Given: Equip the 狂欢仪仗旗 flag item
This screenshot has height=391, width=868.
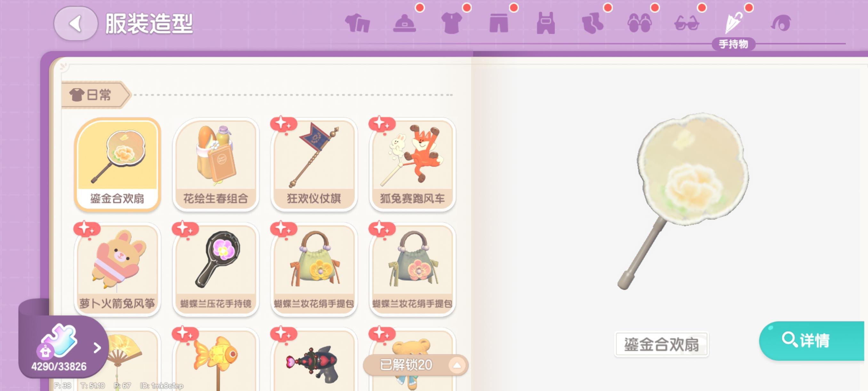Looking at the screenshot, I should click(x=314, y=165).
